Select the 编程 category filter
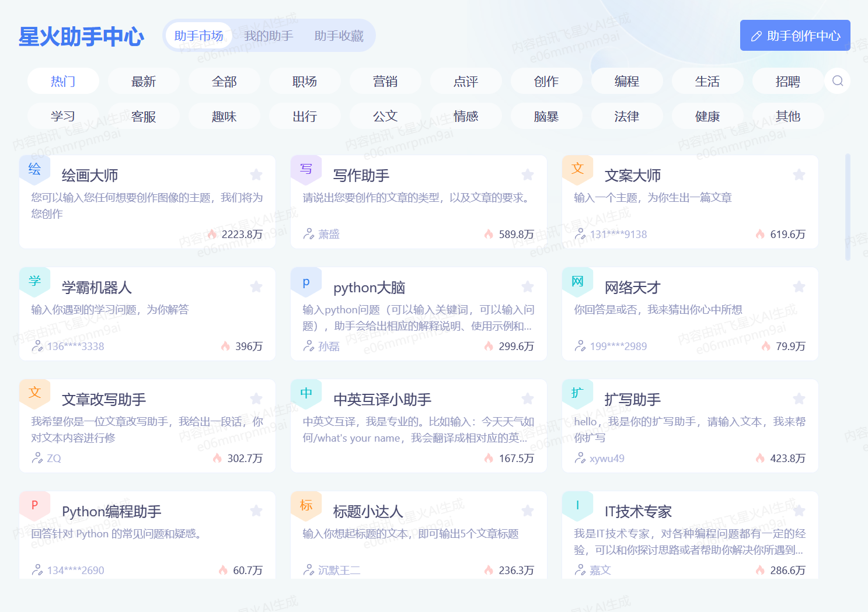The height and width of the screenshot is (612, 868). point(626,82)
